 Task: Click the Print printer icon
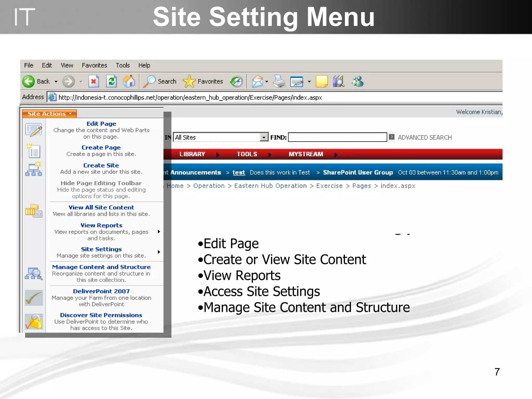pos(279,82)
